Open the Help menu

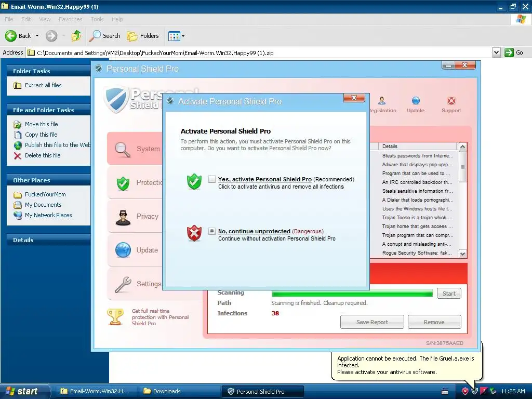pos(117,19)
